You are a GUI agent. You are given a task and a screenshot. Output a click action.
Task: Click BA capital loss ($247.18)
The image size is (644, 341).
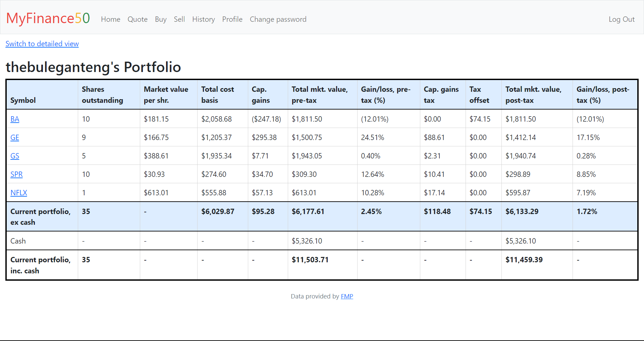tap(266, 119)
